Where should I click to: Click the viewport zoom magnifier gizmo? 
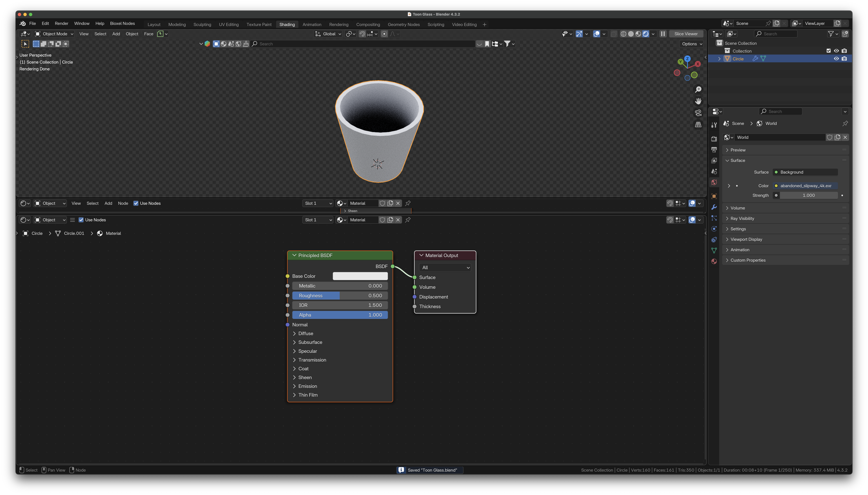click(x=698, y=89)
